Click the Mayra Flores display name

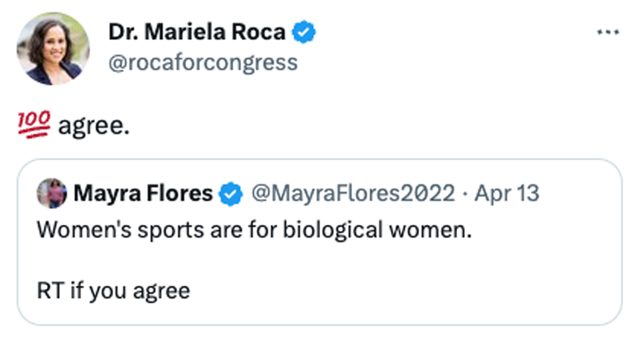143,193
